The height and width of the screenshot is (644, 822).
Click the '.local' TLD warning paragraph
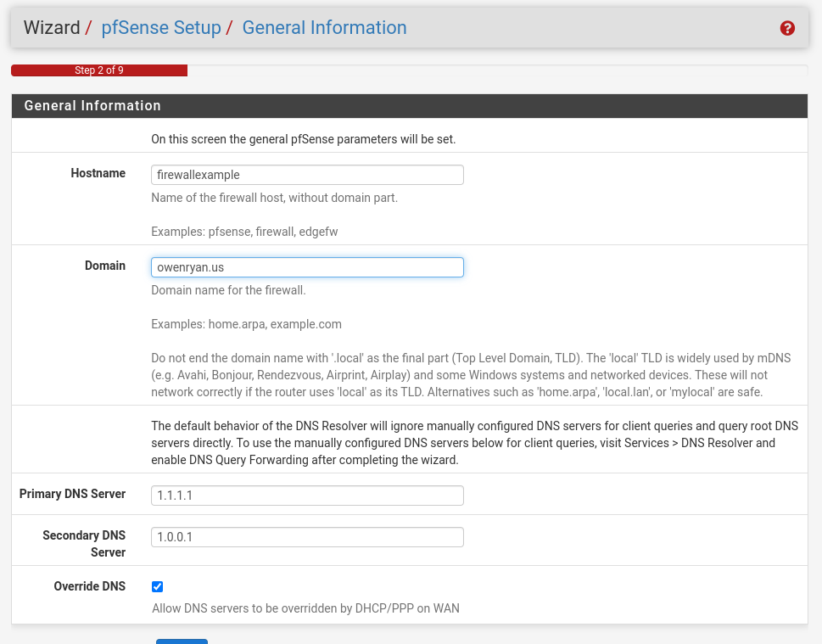click(x=471, y=375)
